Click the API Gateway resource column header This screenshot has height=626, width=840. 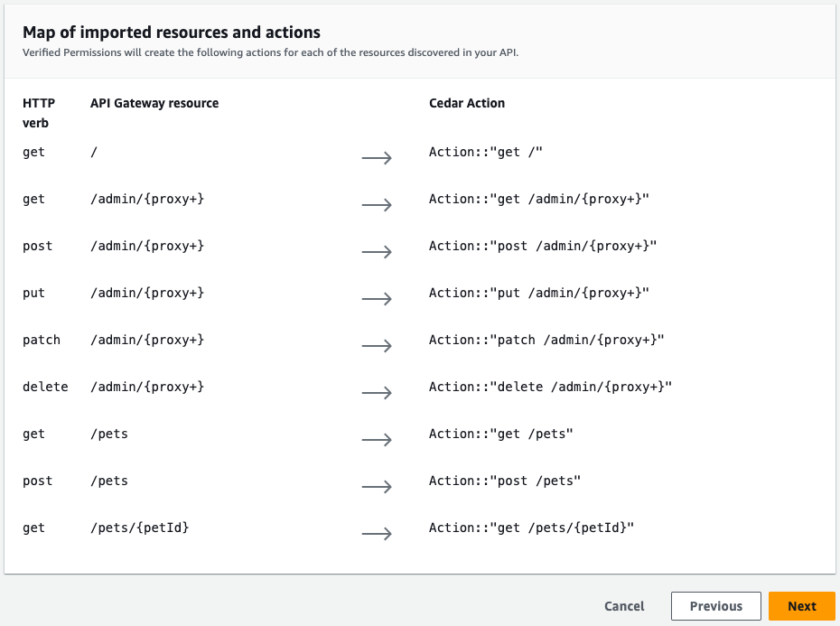tap(154, 103)
